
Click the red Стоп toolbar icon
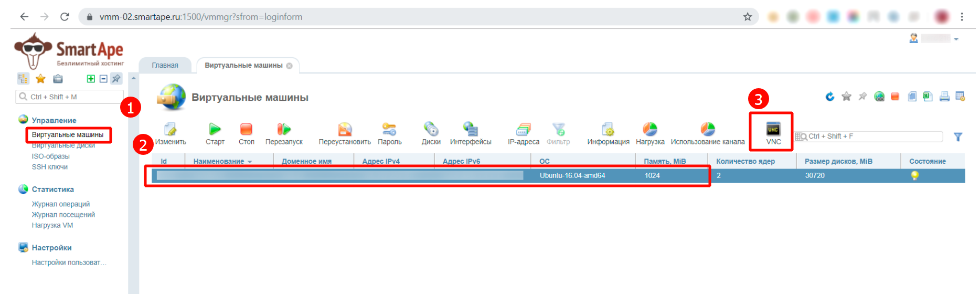(x=246, y=129)
